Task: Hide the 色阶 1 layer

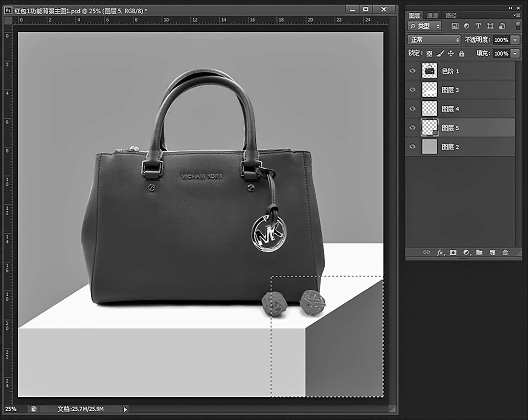Action: (412, 71)
